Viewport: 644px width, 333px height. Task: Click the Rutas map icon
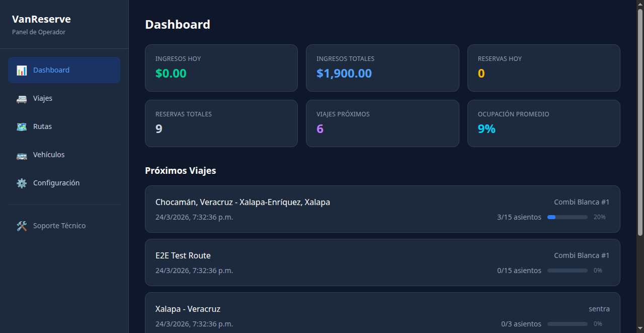[x=22, y=127]
